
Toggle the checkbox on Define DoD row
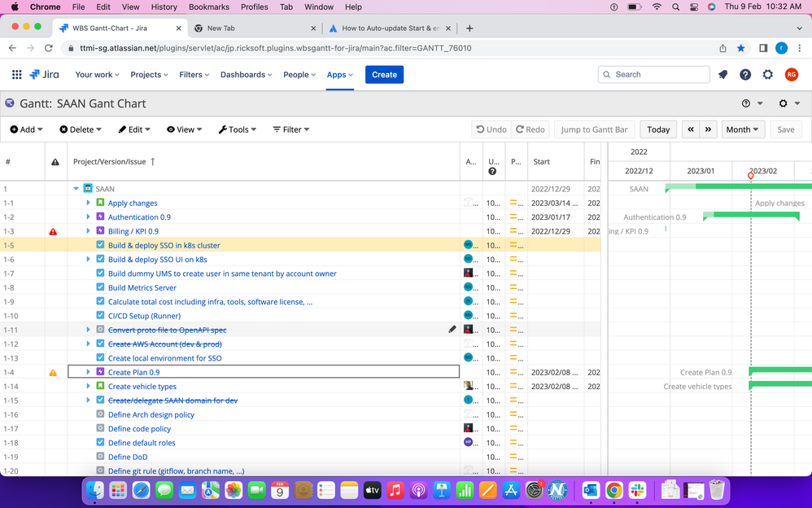click(x=99, y=457)
